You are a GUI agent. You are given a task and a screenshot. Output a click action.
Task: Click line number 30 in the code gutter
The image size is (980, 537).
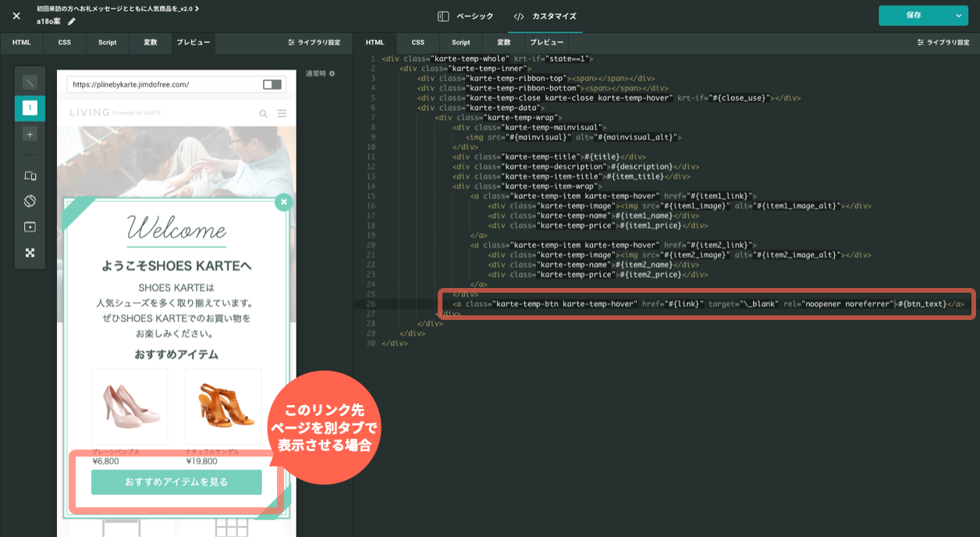coord(371,343)
